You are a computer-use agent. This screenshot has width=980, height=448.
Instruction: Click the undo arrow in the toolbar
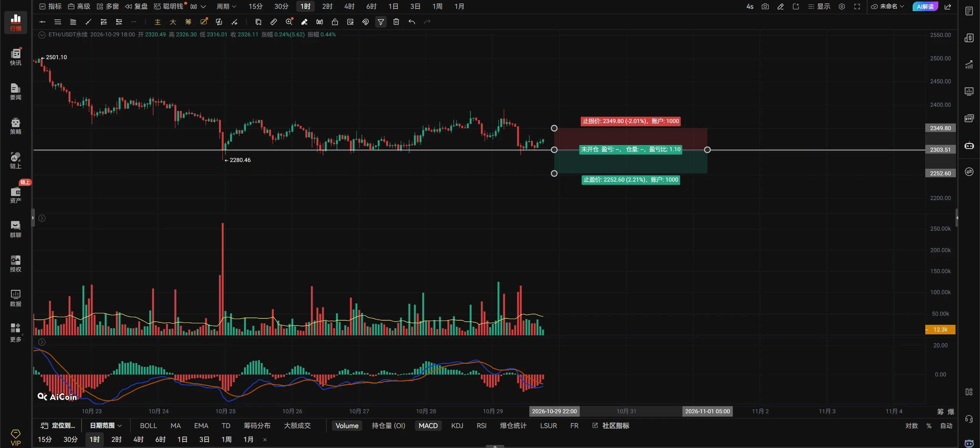click(x=412, y=22)
